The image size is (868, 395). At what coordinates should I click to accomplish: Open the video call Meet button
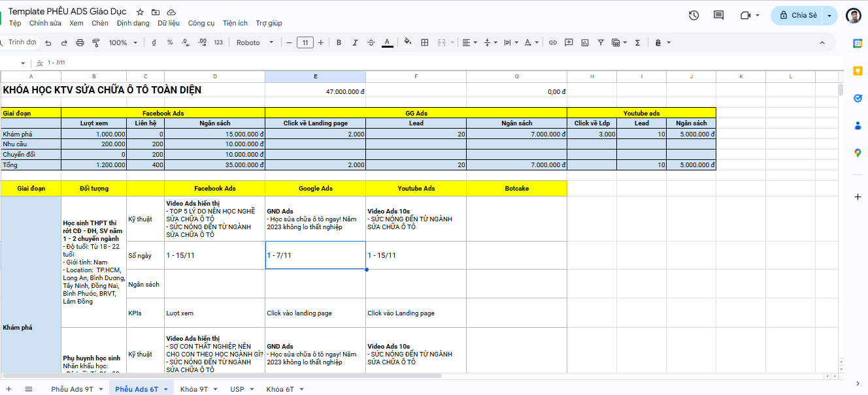(749, 15)
